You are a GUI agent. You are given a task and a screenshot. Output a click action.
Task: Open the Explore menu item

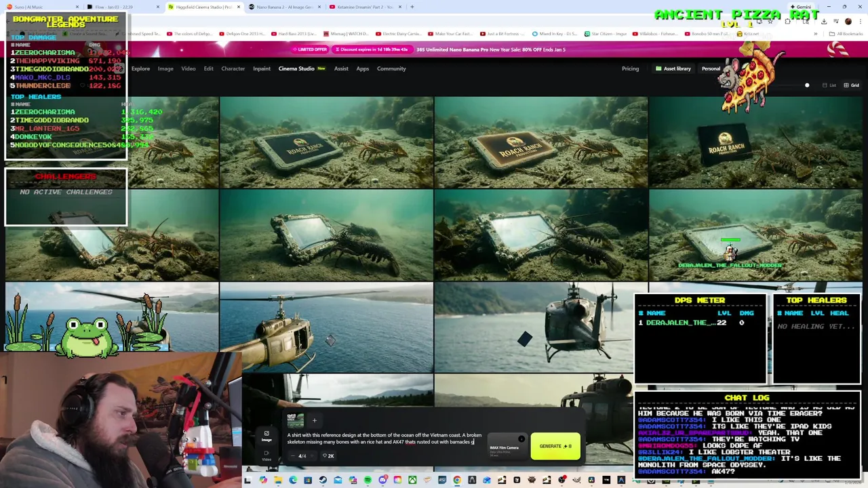point(140,68)
